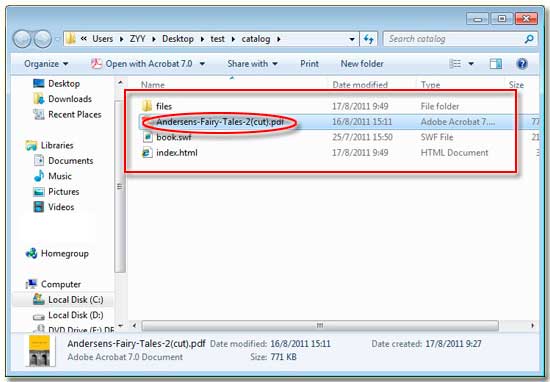Click the Local Disk (D:) drive icon
This screenshot has width=550, height=382.
coord(39,316)
